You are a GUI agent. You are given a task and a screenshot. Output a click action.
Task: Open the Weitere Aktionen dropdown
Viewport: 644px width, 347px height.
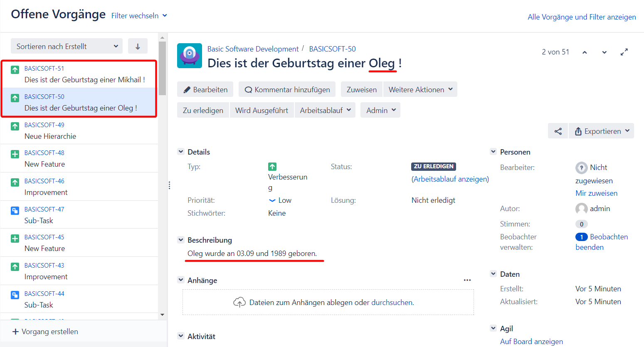point(420,89)
